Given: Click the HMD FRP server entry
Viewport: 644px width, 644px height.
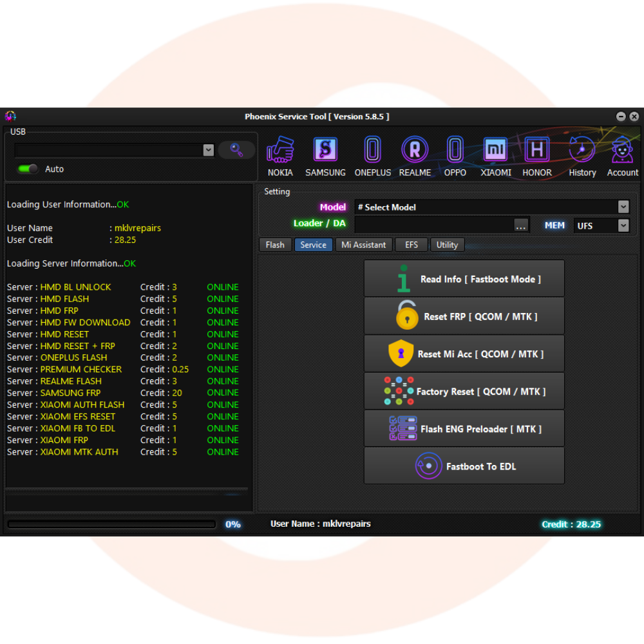Looking at the screenshot, I should (123, 310).
